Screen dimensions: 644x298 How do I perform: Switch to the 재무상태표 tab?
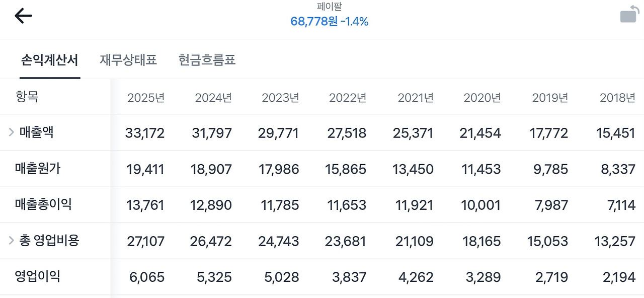[127, 59]
